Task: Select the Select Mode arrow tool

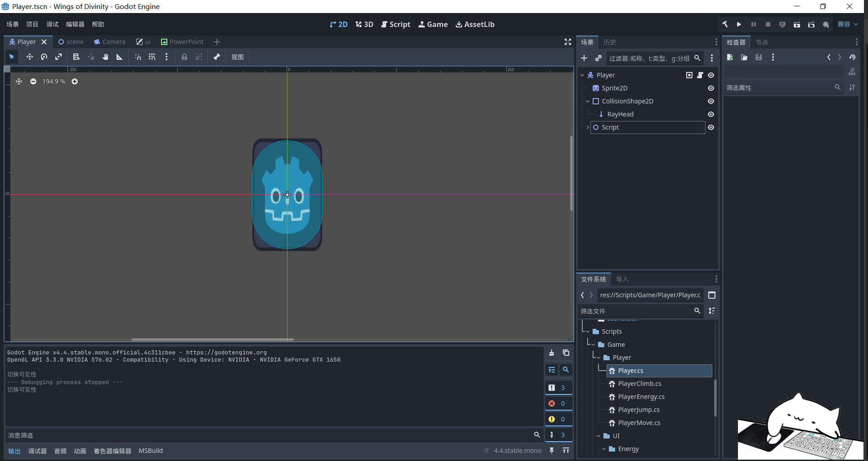Action: 12,57
